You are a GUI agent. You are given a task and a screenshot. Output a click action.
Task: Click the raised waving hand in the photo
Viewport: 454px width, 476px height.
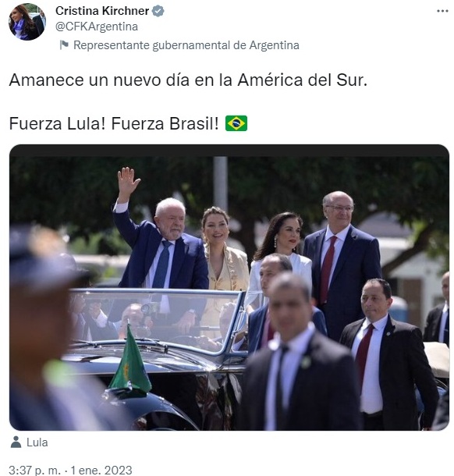pyautogui.click(x=128, y=180)
